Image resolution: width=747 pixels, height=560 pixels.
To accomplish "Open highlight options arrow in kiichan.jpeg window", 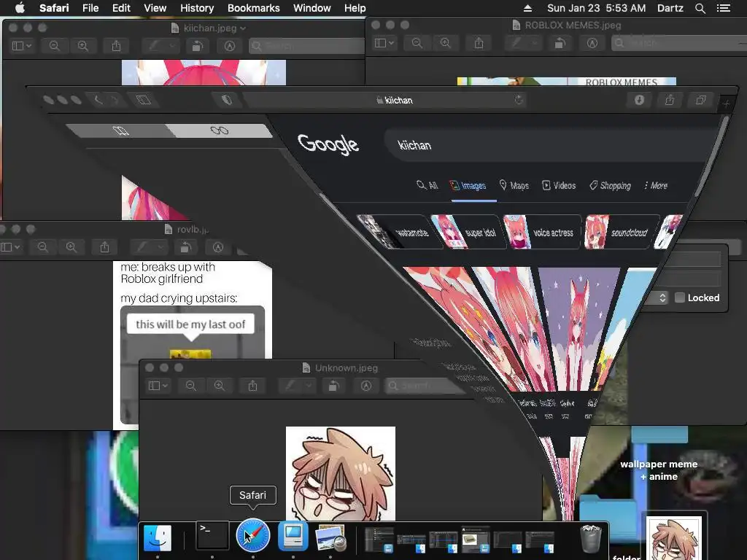I will pos(172,46).
